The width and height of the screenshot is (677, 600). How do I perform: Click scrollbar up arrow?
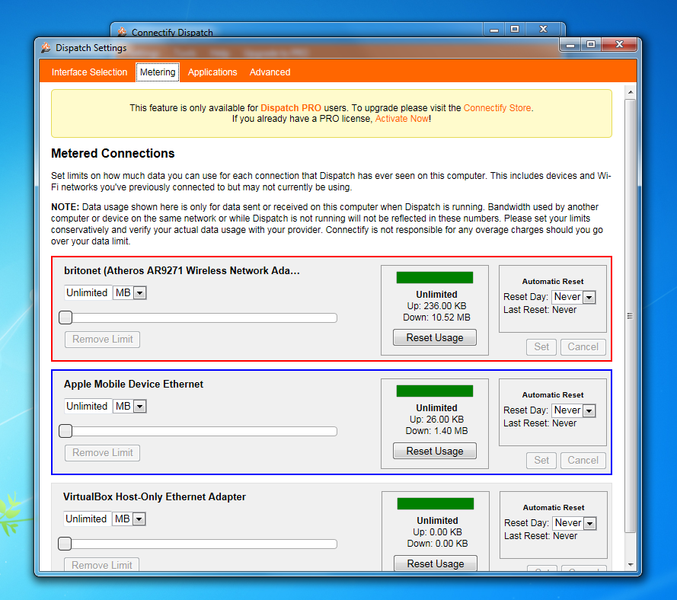click(630, 92)
